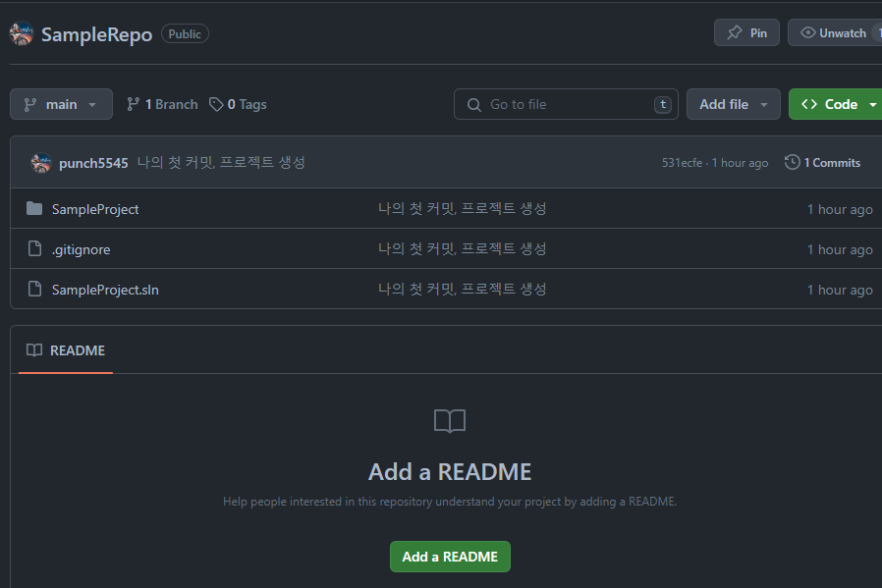The width and height of the screenshot is (882, 588).
Task: Click the tag icon beside 0 Tags
Action: (216, 104)
